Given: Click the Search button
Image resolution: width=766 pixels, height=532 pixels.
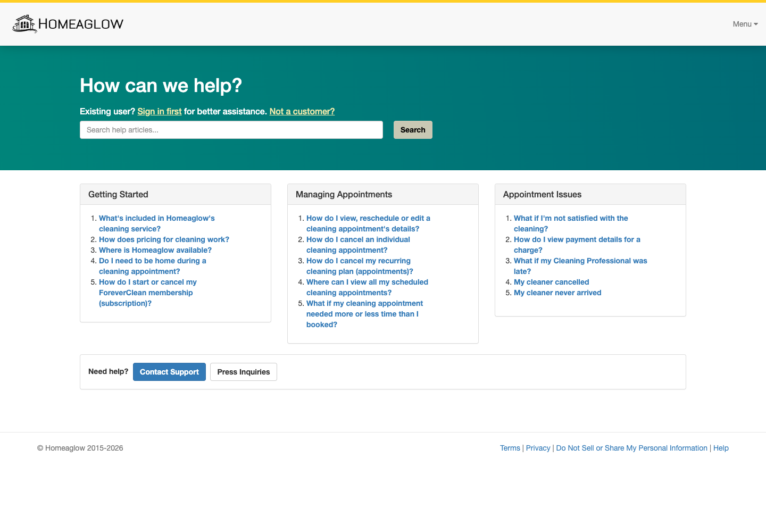Looking at the screenshot, I should (x=413, y=130).
